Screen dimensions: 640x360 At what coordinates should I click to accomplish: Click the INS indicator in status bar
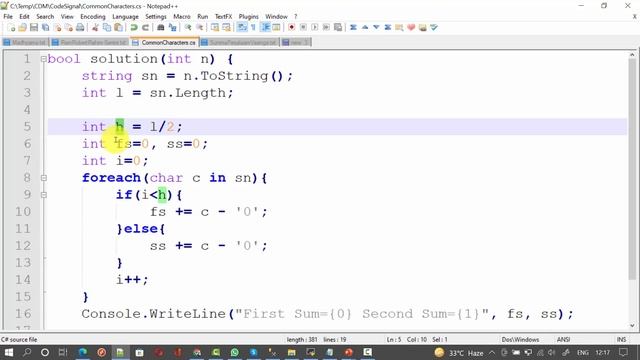(x=621, y=340)
